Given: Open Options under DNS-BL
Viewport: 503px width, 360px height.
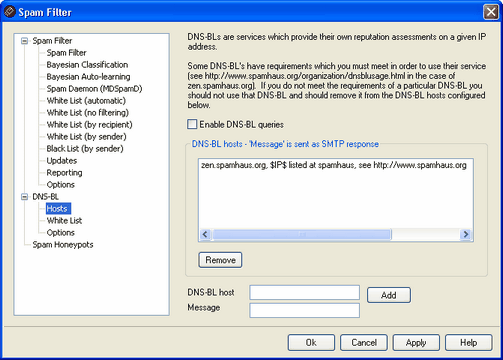Looking at the screenshot, I should (x=61, y=233).
